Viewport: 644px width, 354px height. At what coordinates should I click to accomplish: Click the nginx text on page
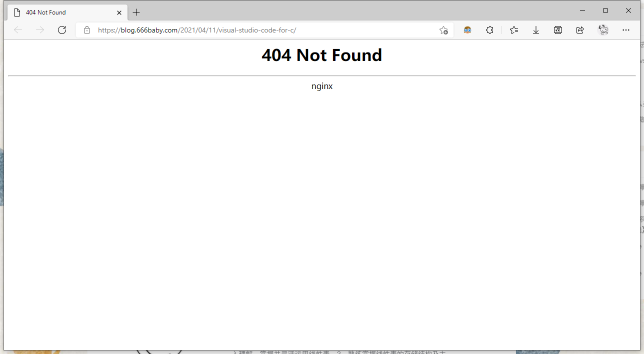coord(322,86)
